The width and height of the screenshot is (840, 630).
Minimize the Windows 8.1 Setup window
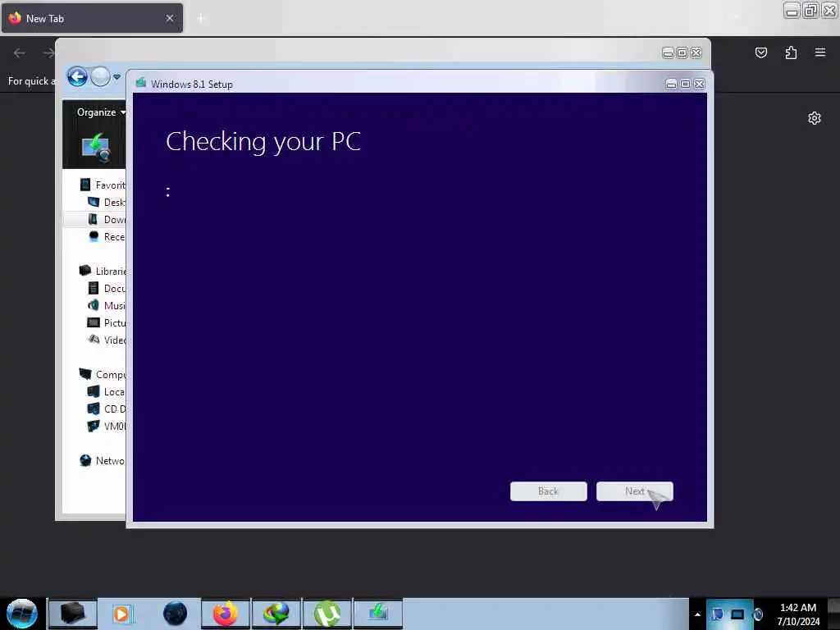coord(671,84)
